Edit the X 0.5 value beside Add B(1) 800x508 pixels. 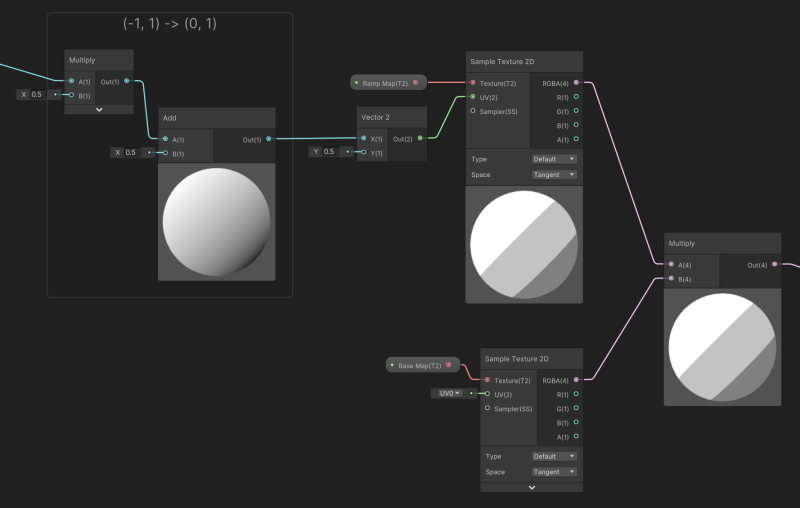(x=133, y=153)
